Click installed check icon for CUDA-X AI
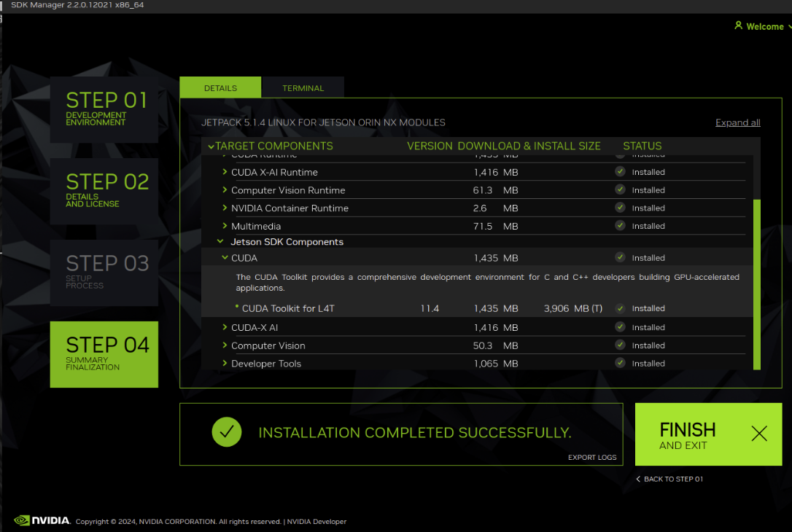Image resolution: width=792 pixels, height=532 pixels. 621,327
